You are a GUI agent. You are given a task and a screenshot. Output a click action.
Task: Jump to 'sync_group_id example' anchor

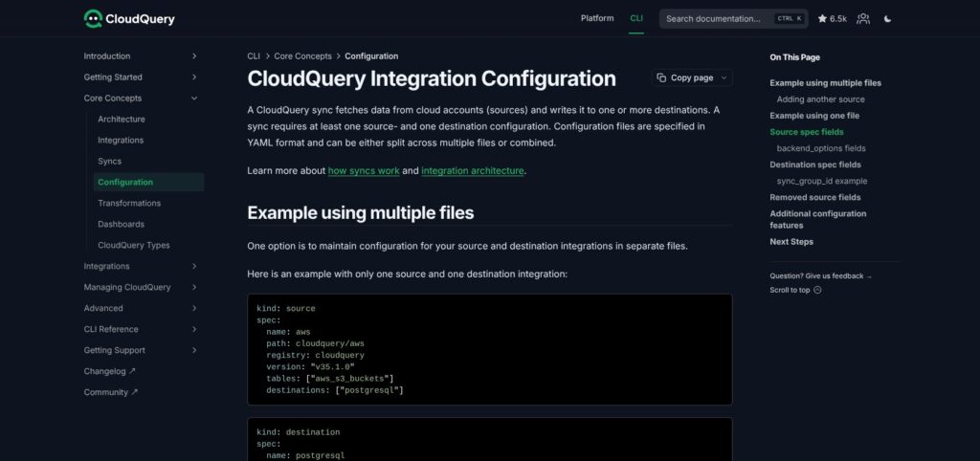point(822,181)
